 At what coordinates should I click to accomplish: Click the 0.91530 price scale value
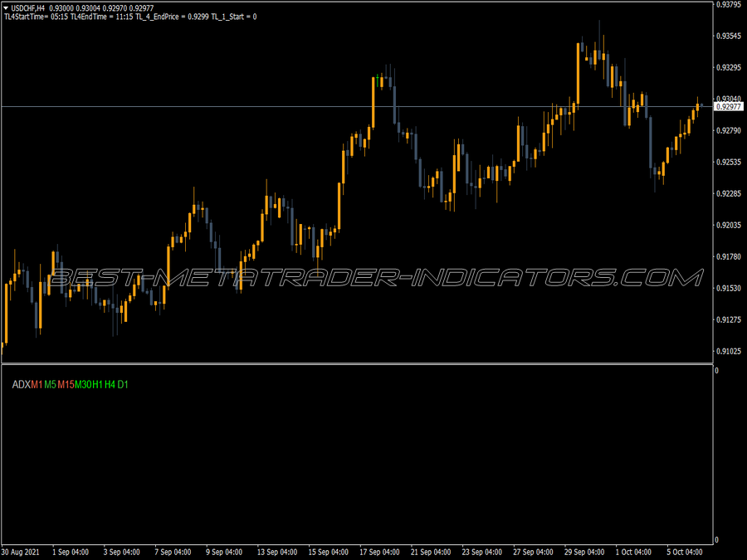729,288
